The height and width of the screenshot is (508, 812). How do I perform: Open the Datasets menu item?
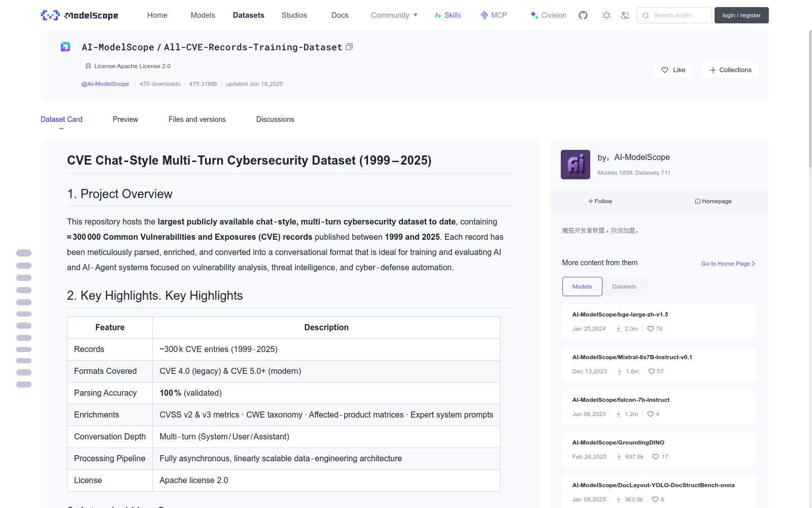click(x=249, y=15)
